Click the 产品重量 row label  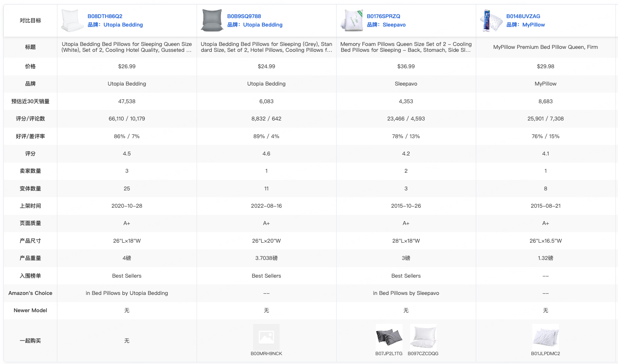tap(30, 258)
